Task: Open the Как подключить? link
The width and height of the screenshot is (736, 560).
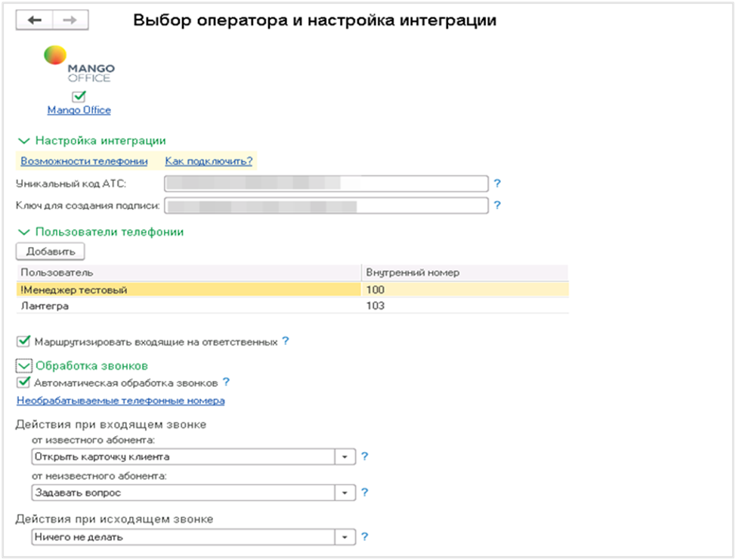Action: tap(209, 161)
